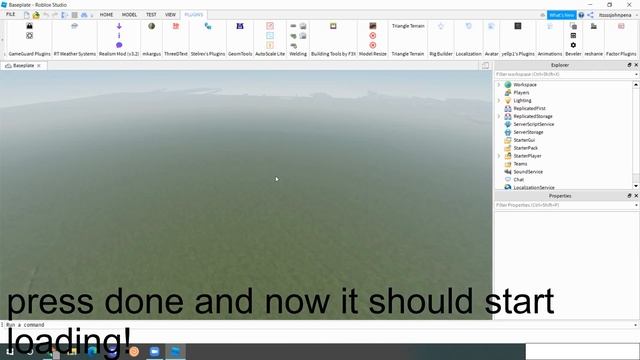Open the reshanie plugin icon
Screen dimensions: 640x360
coord(593,26)
